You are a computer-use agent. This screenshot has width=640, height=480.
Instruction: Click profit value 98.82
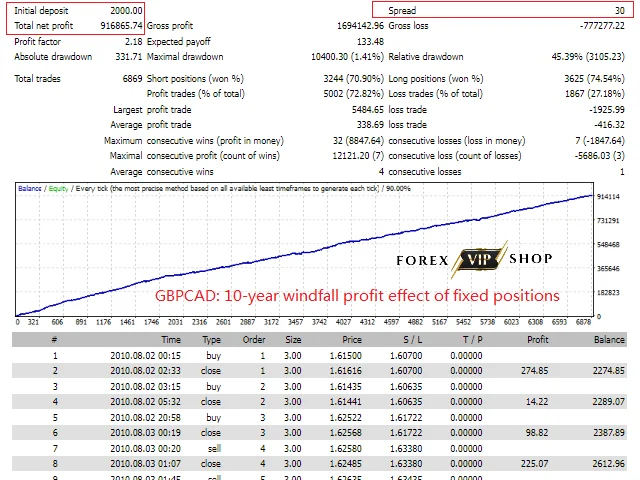(537, 433)
